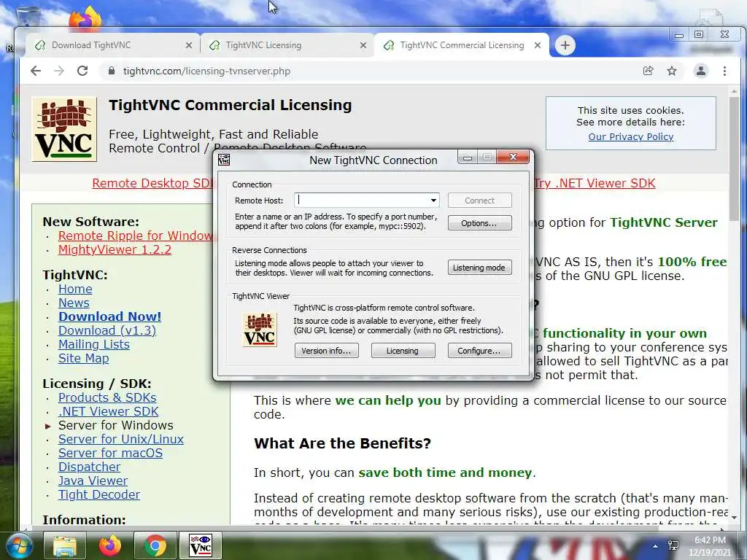This screenshot has height=560, width=747.
Task: Close the Download TightVNC tab
Action: pos(189,45)
